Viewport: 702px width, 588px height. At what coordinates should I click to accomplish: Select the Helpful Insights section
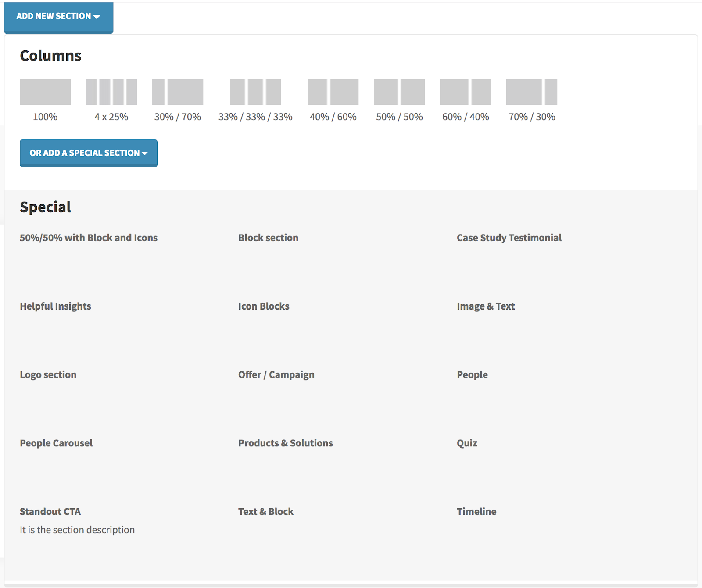pos(55,306)
